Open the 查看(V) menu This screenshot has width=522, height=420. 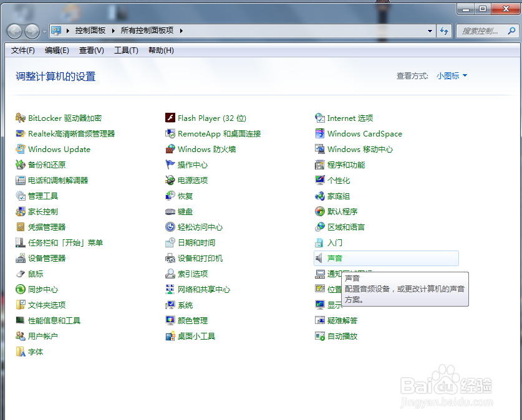[x=92, y=50]
